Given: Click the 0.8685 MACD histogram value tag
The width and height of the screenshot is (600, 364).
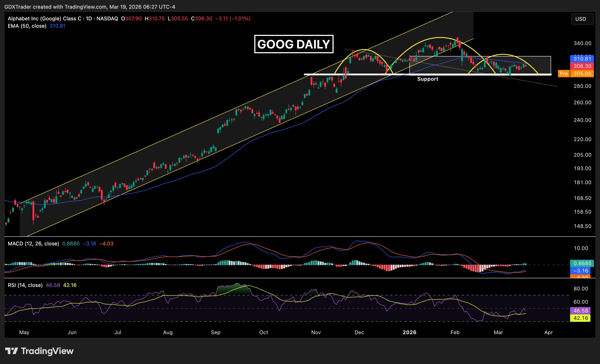Looking at the screenshot, I should pyautogui.click(x=582, y=263).
